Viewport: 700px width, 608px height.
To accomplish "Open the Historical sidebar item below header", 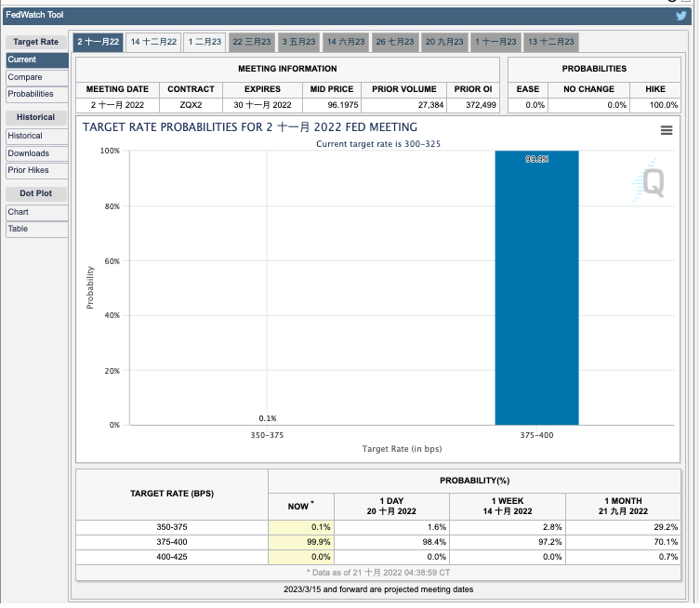I will coord(37,136).
